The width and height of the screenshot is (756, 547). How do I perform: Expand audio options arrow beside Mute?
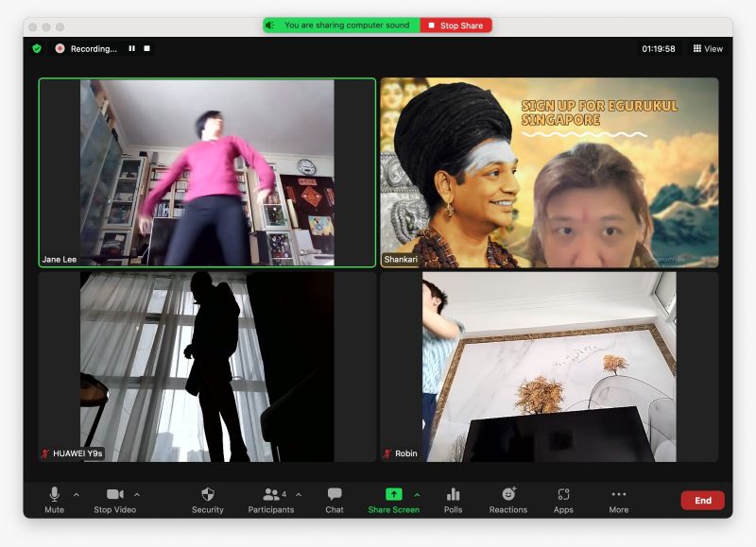click(77, 494)
